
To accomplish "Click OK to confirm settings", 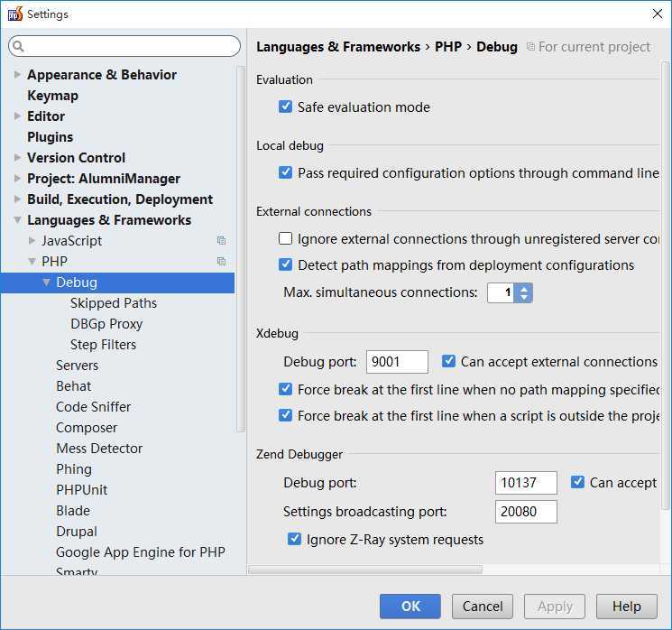I will coord(410,606).
